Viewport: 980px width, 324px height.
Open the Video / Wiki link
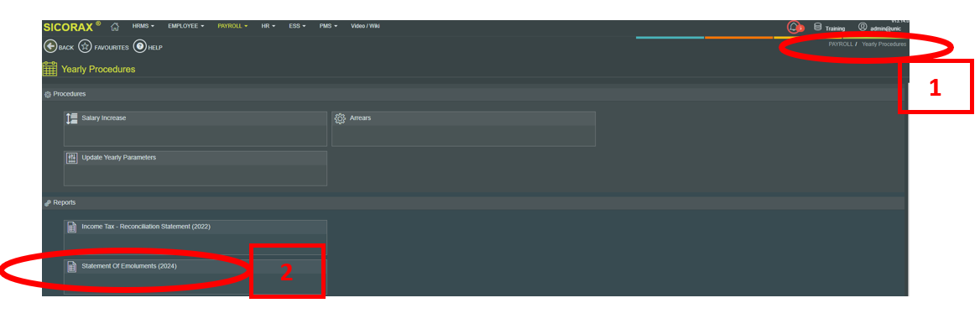365,26
